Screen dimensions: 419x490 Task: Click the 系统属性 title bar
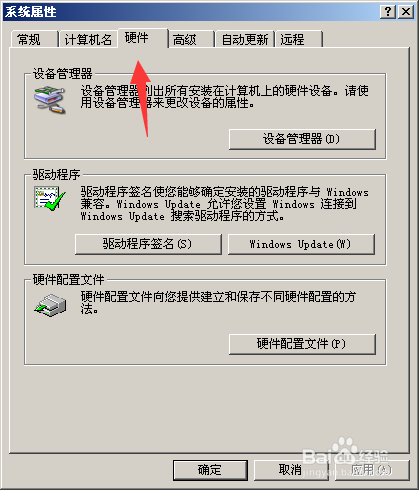coord(190,12)
